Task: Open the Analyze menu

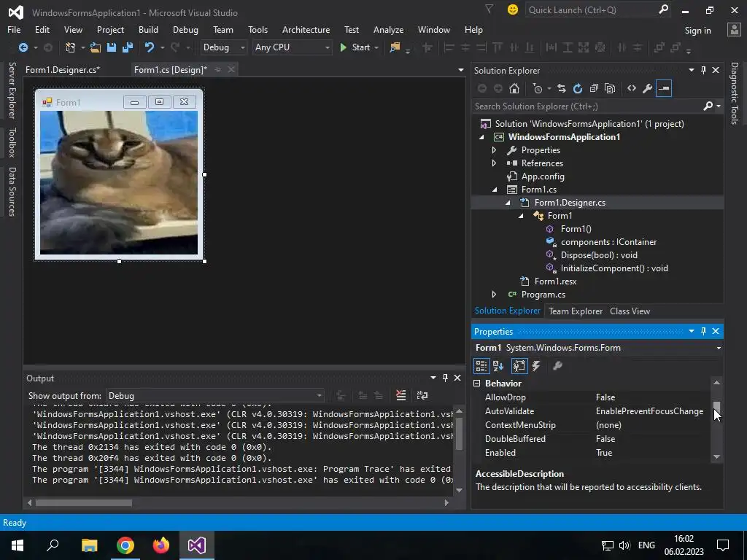Action: pos(388,29)
